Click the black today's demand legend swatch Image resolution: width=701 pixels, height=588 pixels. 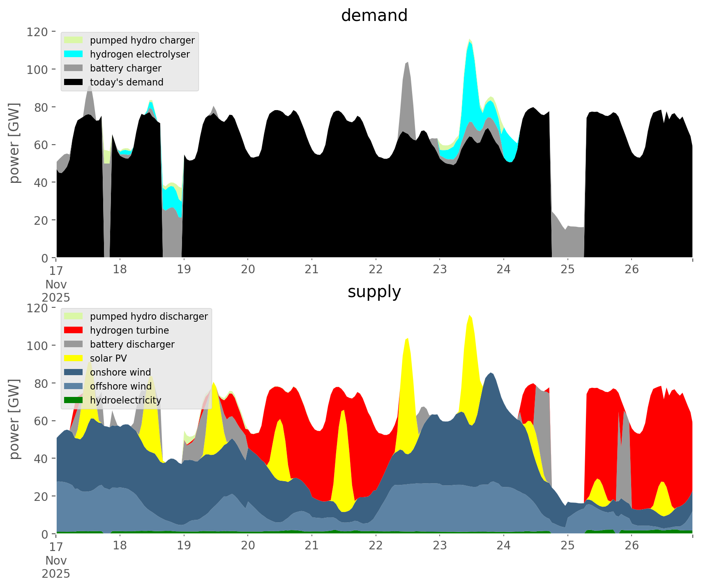pyautogui.click(x=74, y=82)
